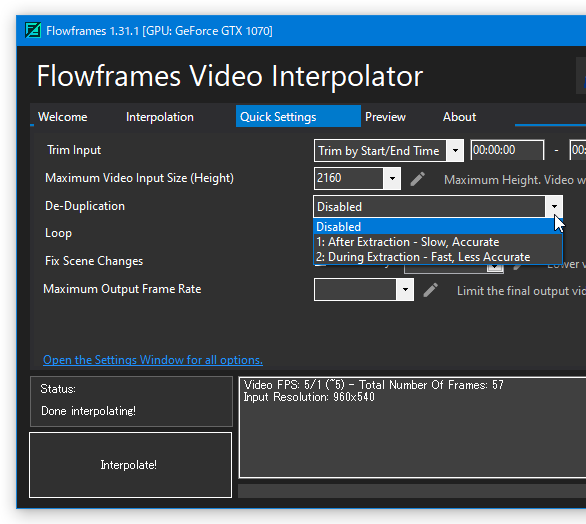Click Open the Settings Window for all options
The width and height of the screenshot is (586, 524).
153,360
